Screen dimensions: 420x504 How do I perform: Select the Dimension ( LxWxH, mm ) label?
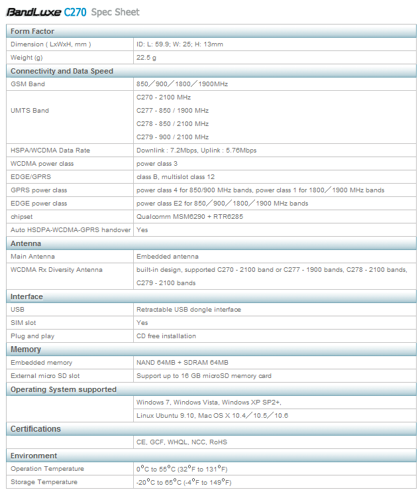coord(51,44)
